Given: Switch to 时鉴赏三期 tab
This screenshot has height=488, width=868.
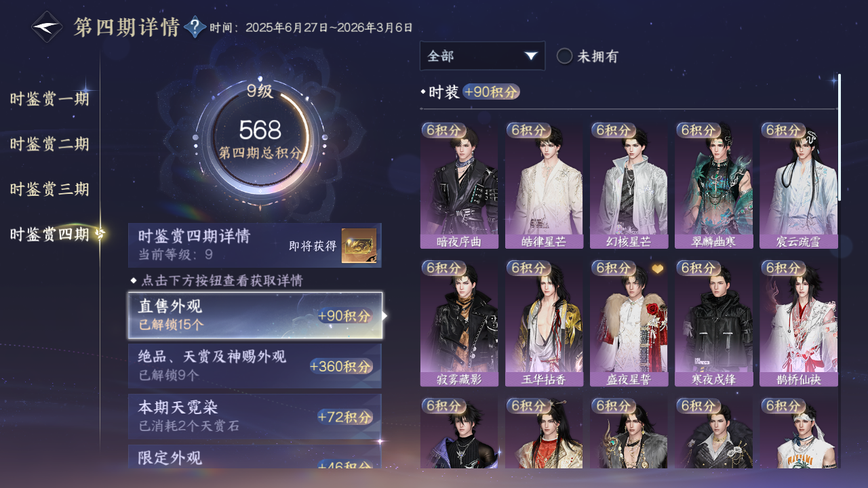Looking at the screenshot, I should (50, 189).
